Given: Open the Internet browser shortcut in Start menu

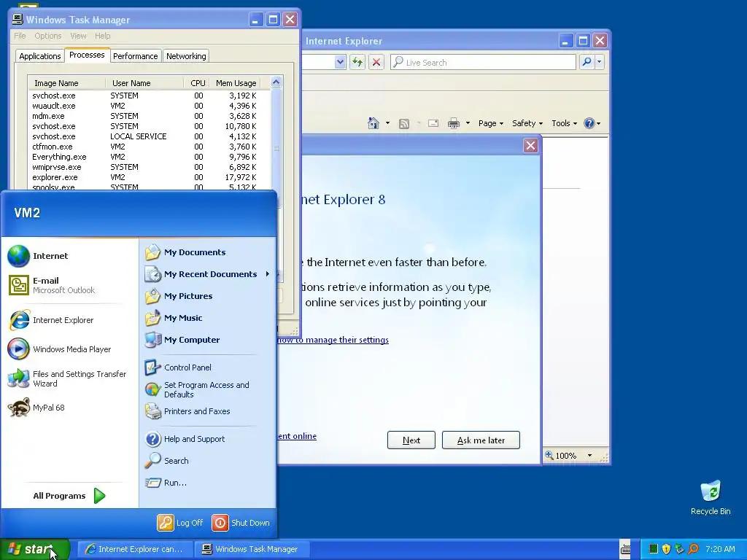Looking at the screenshot, I should tap(38, 256).
